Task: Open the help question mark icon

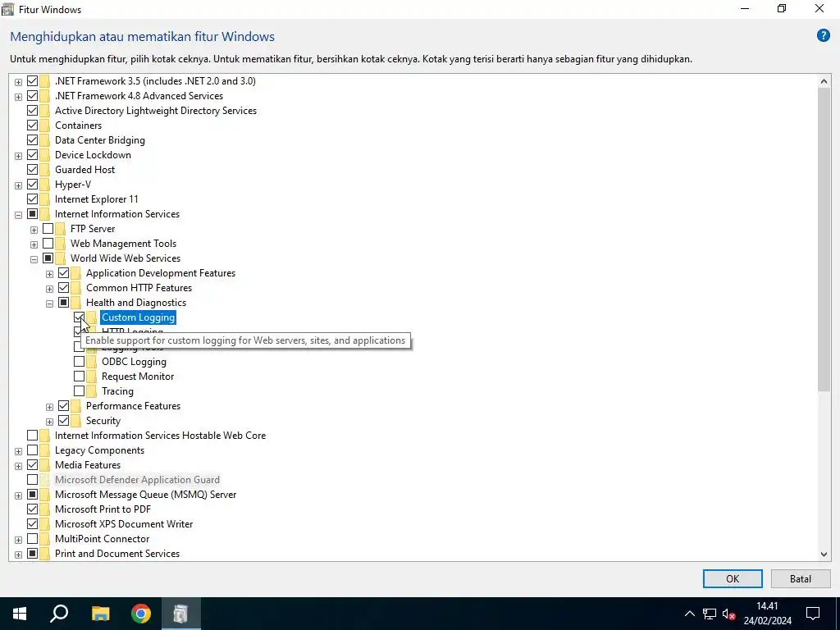Action: coord(823,36)
